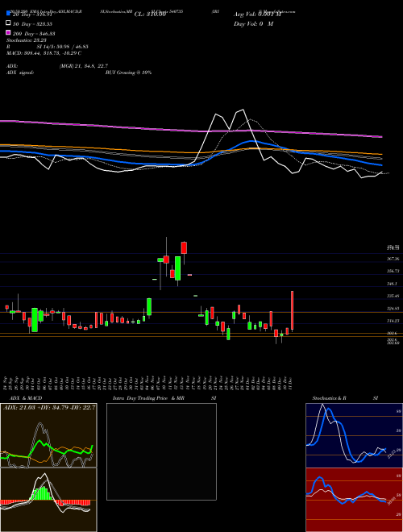Open the ADX indicator chart panel
The width and height of the screenshot is (403, 532).
pyautogui.click(x=48, y=435)
